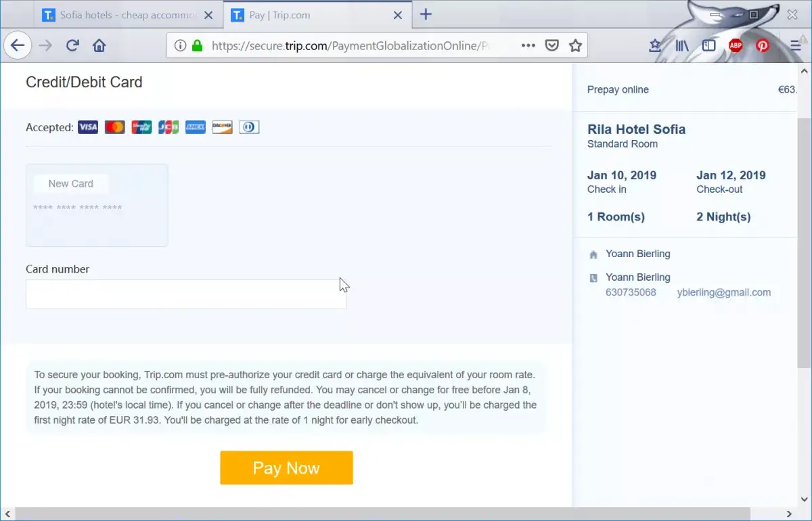Open the bookmarks menu toolbar icon
Screen dimensions: 812x521
[x=655, y=45]
